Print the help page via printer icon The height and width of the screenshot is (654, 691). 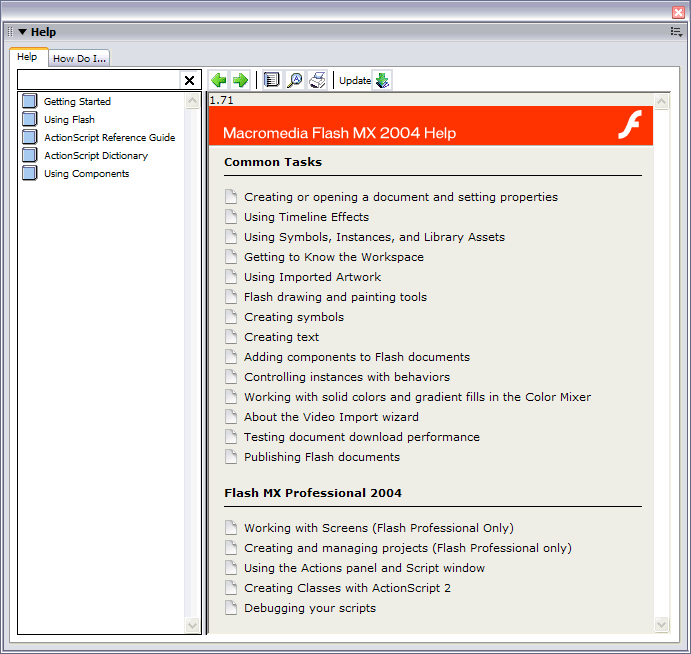[317, 80]
